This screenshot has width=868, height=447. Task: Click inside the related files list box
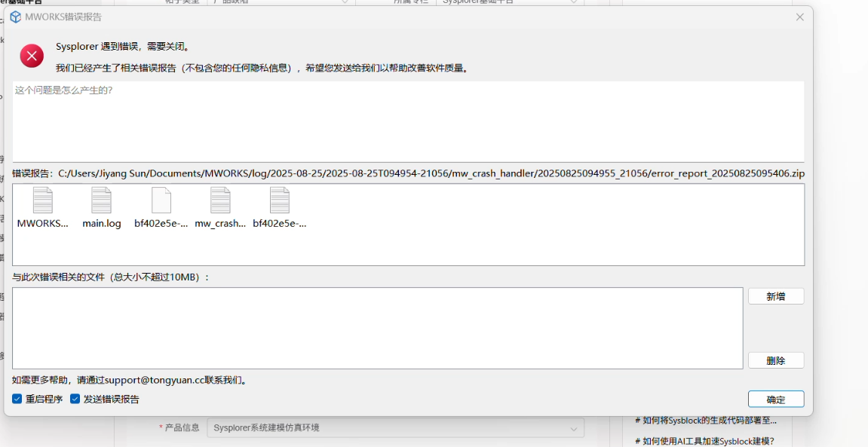tap(378, 328)
